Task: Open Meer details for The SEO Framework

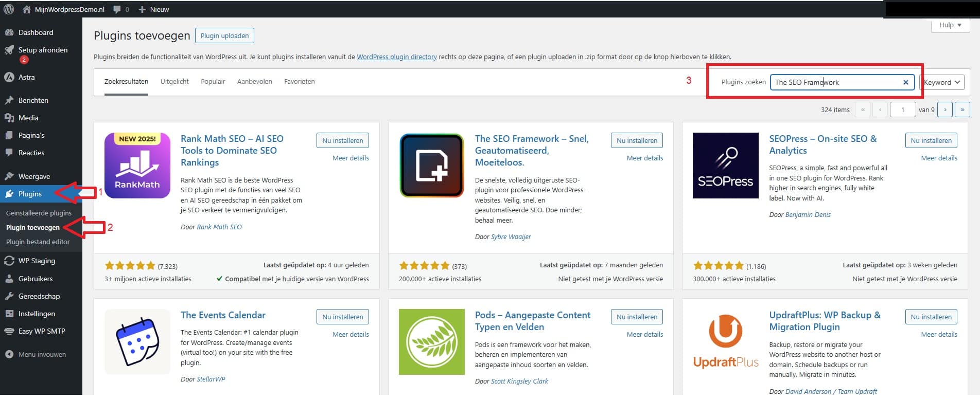Action: click(x=645, y=158)
